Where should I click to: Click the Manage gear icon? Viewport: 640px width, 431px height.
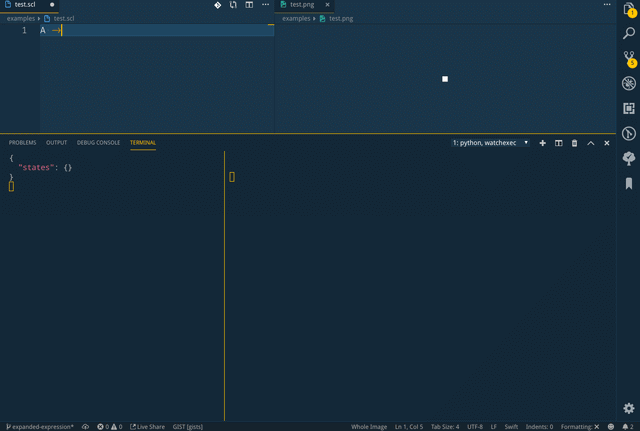(628, 408)
